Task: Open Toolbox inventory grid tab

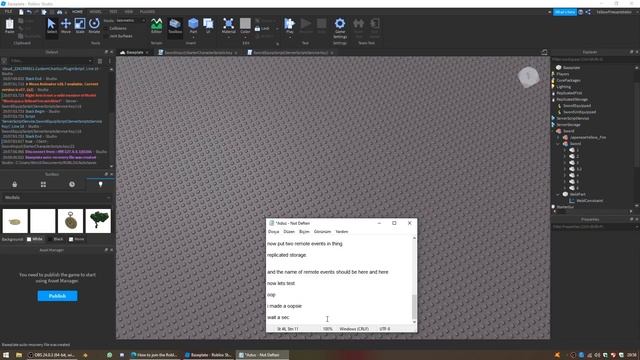Action: [43, 184]
